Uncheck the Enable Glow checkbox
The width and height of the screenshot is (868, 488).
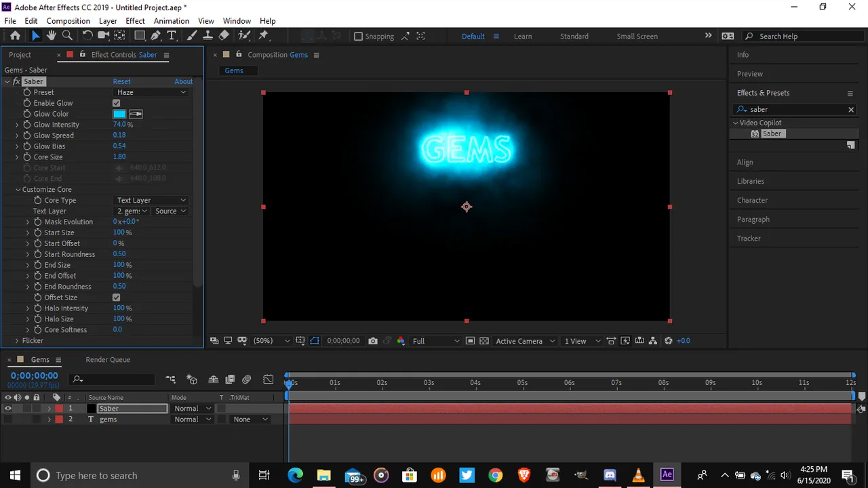click(116, 103)
